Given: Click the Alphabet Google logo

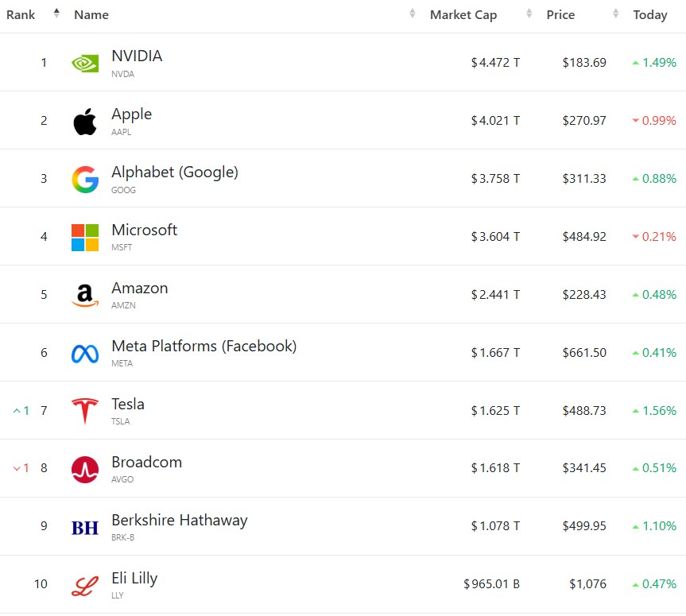Looking at the screenshot, I should (85, 180).
